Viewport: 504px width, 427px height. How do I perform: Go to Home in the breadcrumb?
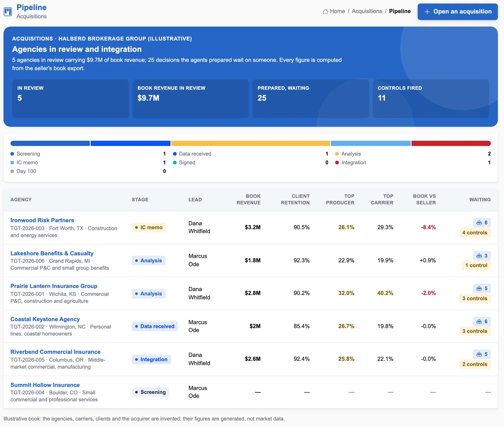pos(337,11)
